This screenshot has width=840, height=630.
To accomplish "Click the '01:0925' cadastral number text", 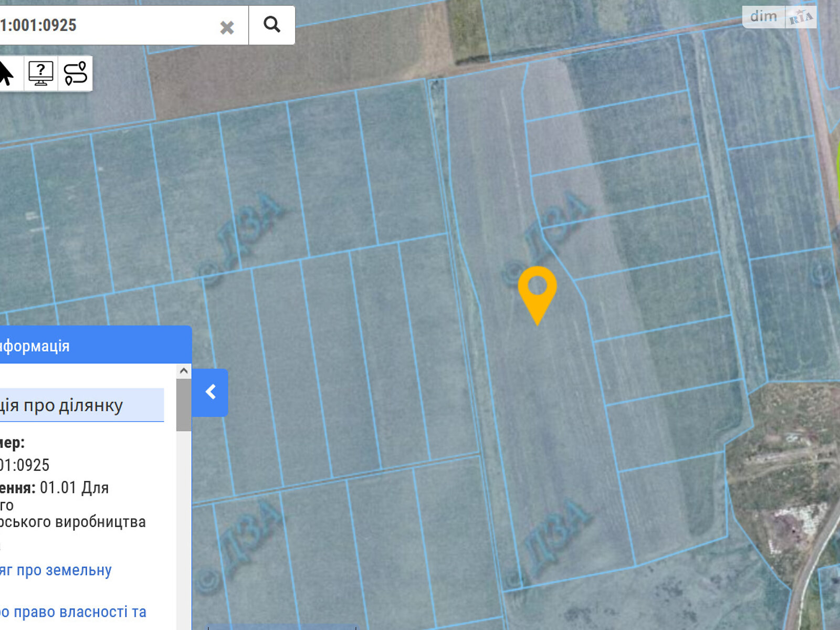I will click(25, 465).
